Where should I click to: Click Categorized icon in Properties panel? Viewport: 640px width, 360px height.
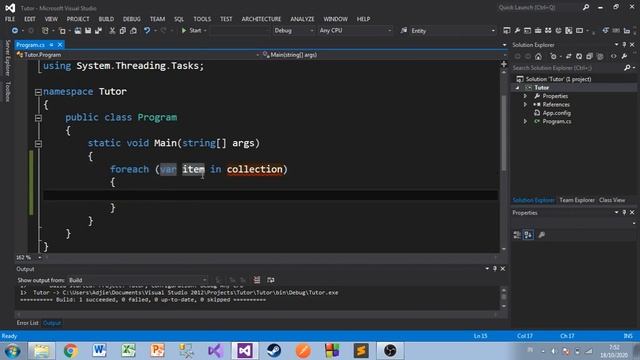click(x=517, y=235)
